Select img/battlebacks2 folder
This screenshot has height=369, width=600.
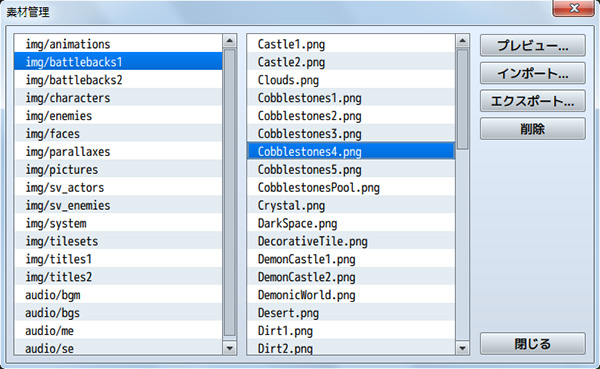tap(118, 80)
